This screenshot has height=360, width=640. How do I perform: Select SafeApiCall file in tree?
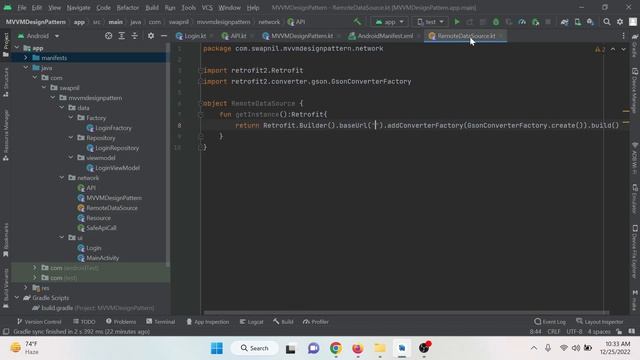click(97, 228)
